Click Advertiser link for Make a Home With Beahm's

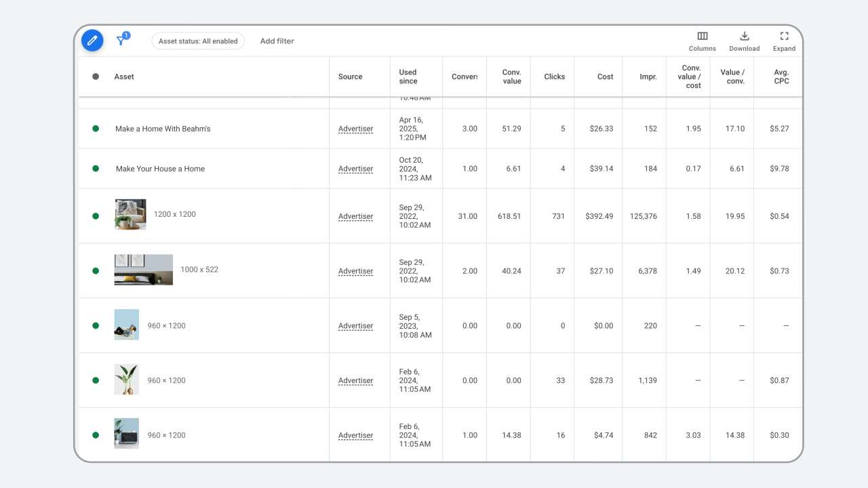(355, 129)
